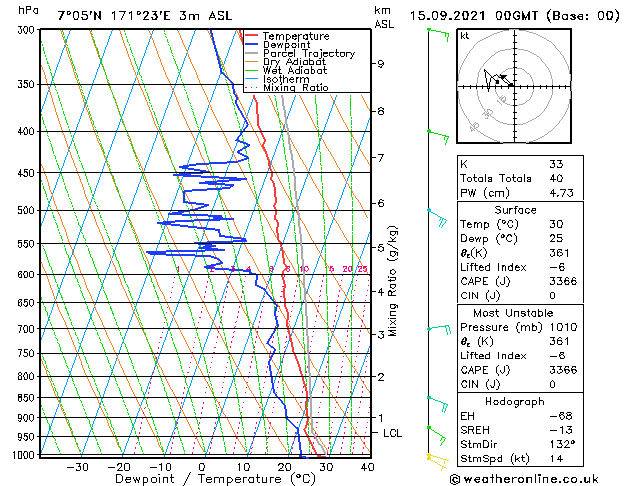Click the Pressure (mb) value 1010

tap(563, 327)
